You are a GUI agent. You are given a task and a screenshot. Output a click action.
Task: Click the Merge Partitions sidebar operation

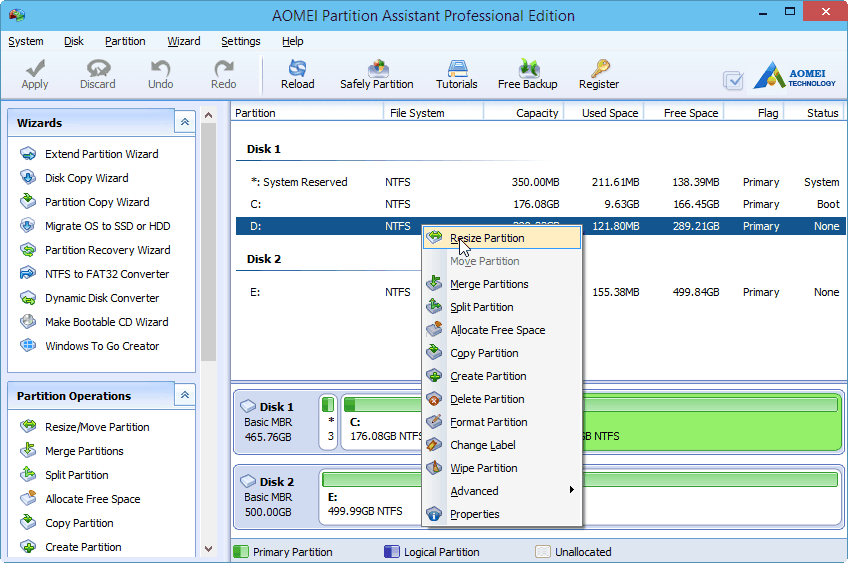click(x=84, y=451)
